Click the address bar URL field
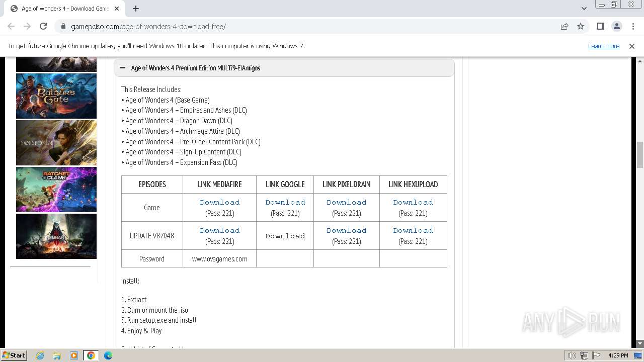Viewport: 644px width, 362px height. [x=312, y=26]
